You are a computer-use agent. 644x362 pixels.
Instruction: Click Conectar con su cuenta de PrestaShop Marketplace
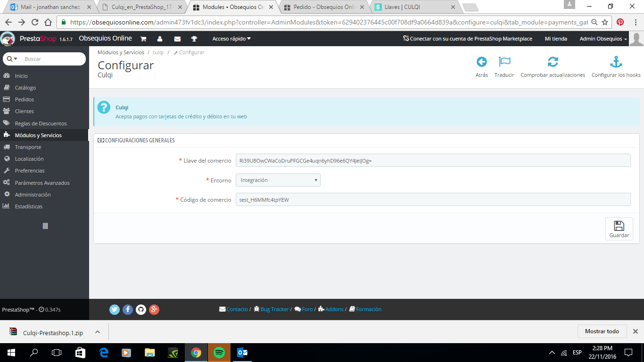pyautogui.click(x=468, y=39)
